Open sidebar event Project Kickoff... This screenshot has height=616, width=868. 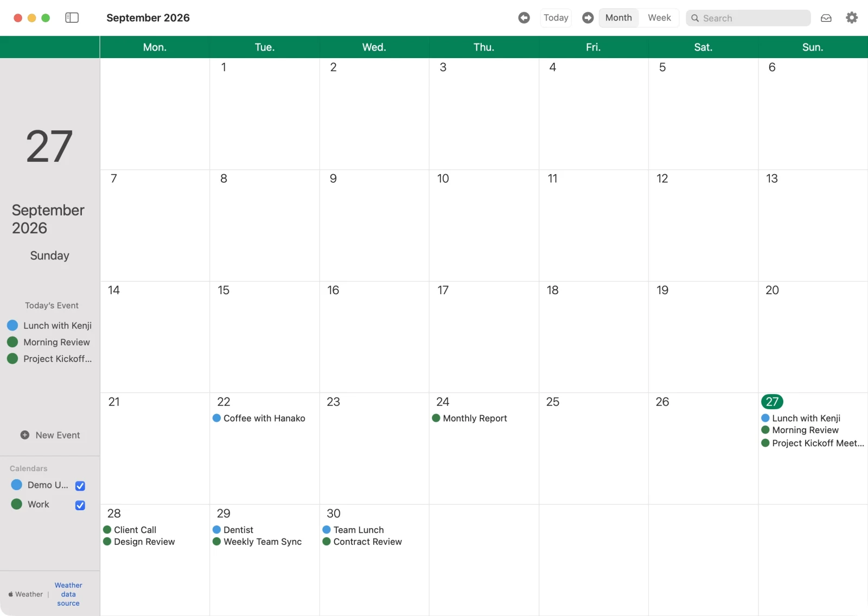(x=49, y=359)
